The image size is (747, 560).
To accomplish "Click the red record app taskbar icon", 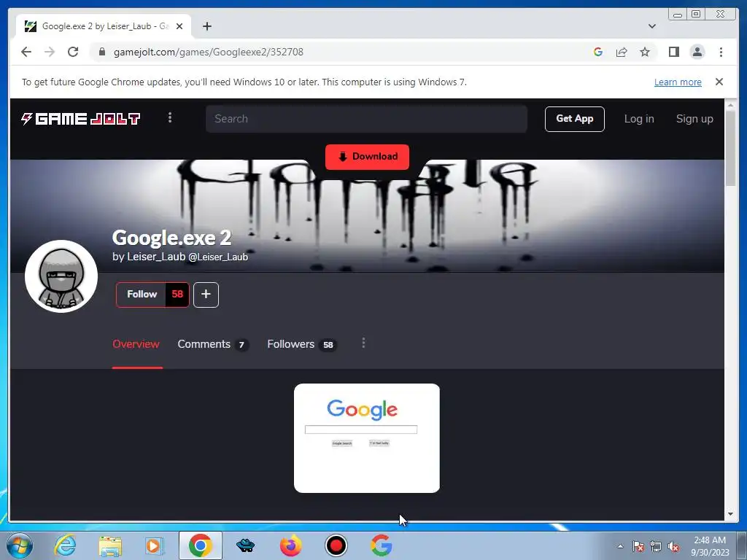I will [x=336, y=545].
